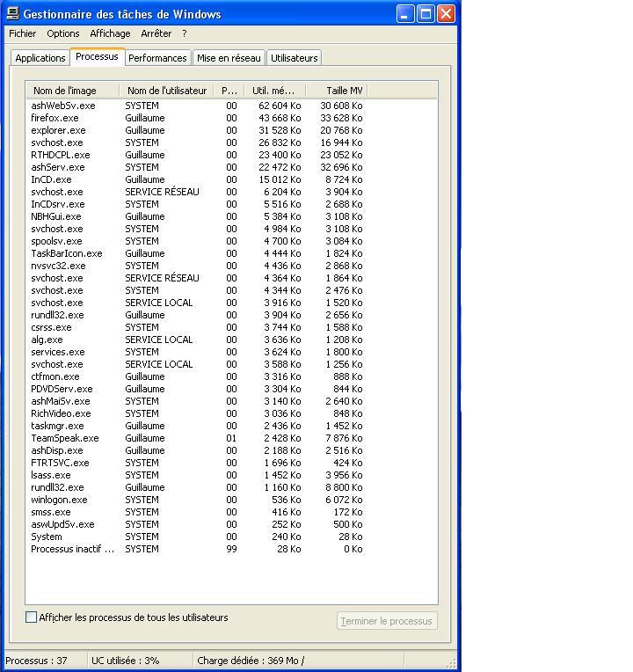Select the alg.exe process
Viewport: 633px width, 672px height.
coord(197,340)
